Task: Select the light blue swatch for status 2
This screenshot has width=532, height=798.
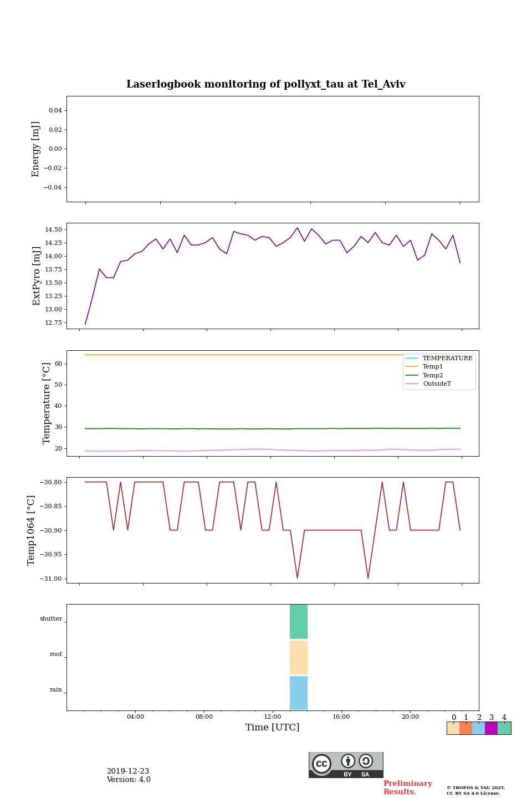Action: click(478, 728)
